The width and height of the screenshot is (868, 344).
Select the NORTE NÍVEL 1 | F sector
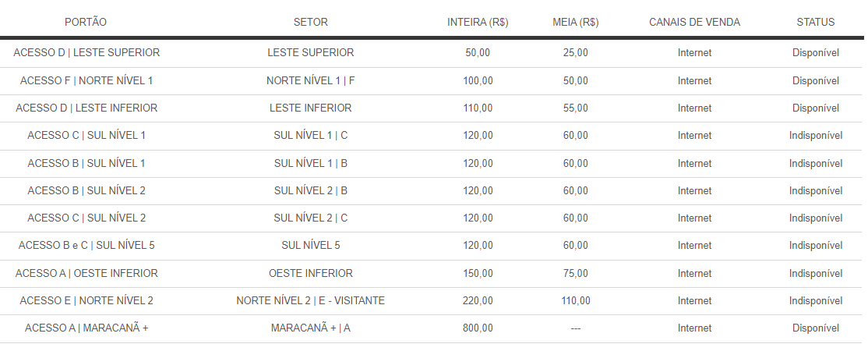311,81
